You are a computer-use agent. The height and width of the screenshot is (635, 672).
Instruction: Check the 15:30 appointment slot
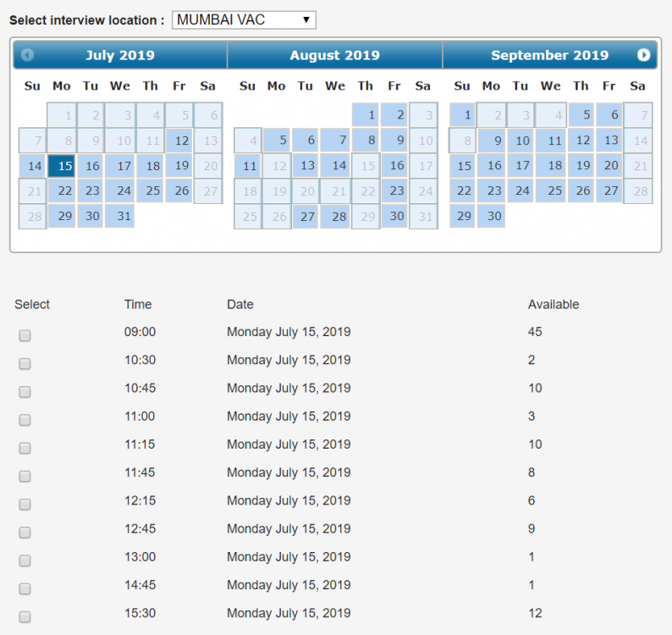(25, 616)
